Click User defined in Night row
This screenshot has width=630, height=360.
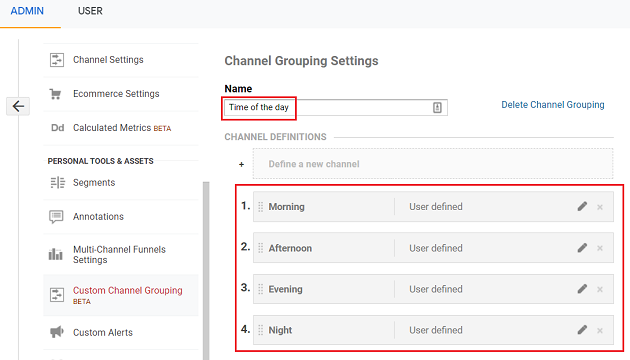point(436,330)
